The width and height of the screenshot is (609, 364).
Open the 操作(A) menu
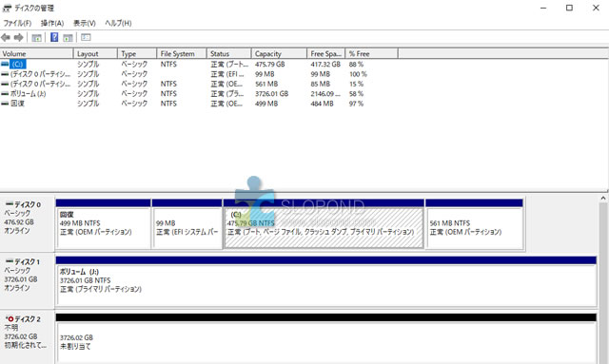pos(52,23)
